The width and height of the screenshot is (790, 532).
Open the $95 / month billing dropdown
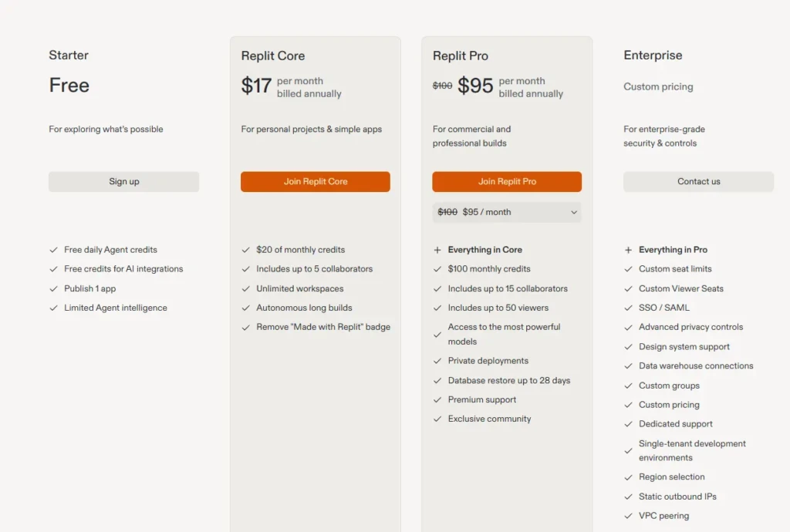click(507, 212)
